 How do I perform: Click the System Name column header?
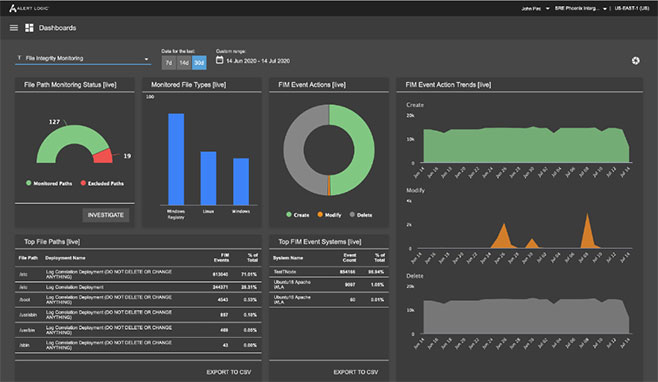[x=288, y=258]
